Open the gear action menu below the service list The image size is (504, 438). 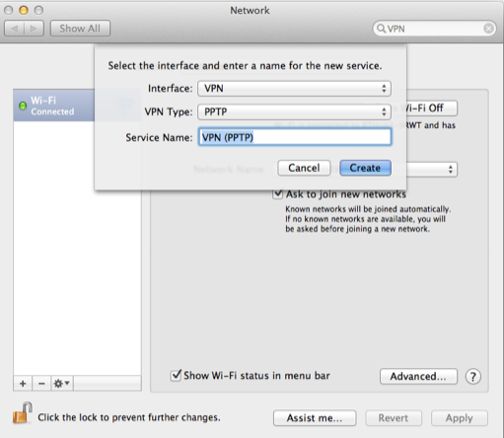pyautogui.click(x=62, y=384)
